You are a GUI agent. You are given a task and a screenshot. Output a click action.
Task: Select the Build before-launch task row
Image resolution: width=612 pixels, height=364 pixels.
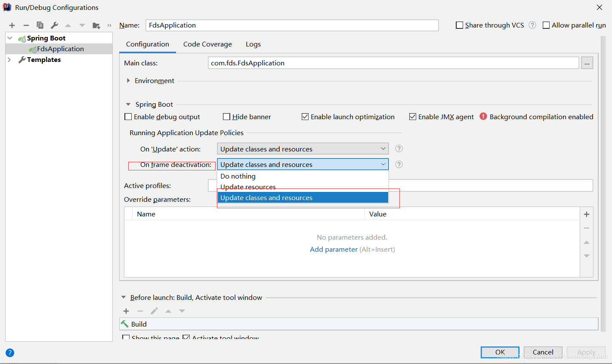pyautogui.click(x=359, y=324)
